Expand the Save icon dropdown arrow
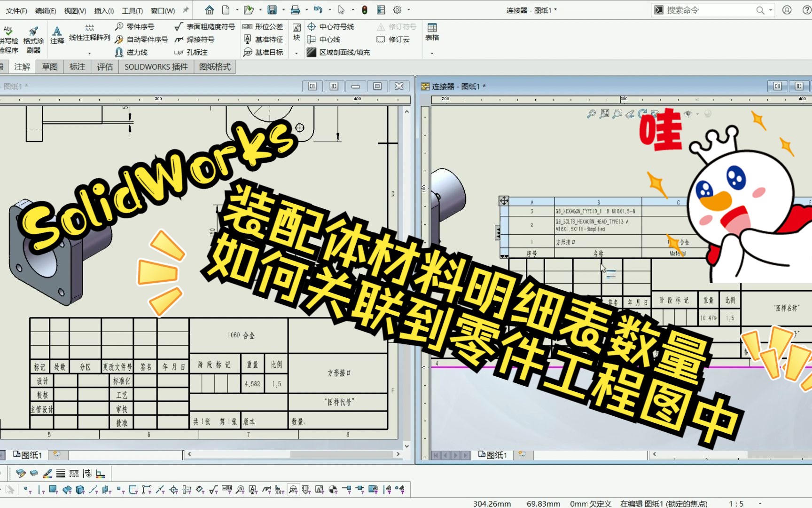Screen dimensions: 812x508 click(x=283, y=10)
